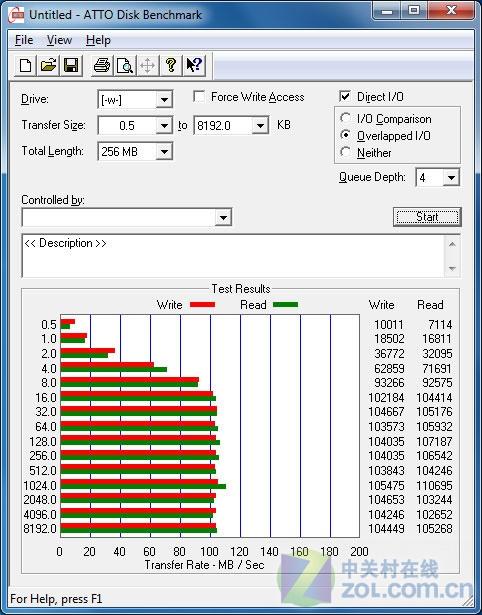Open a saved benchmark file icon
The height and width of the screenshot is (615, 482).
tap(48, 65)
